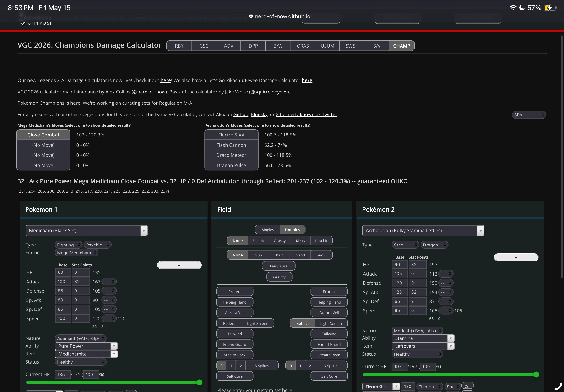Tap the Wi-Fi status icon
This screenshot has width=564, height=392.
[513, 8]
